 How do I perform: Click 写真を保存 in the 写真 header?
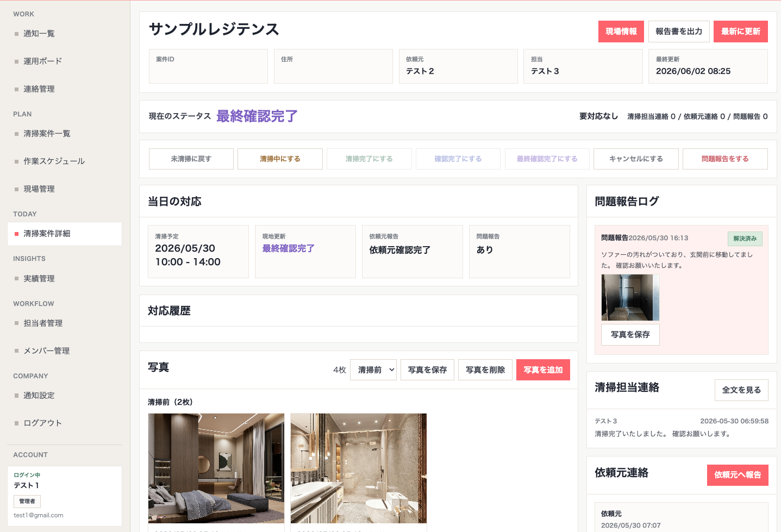pyautogui.click(x=427, y=370)
